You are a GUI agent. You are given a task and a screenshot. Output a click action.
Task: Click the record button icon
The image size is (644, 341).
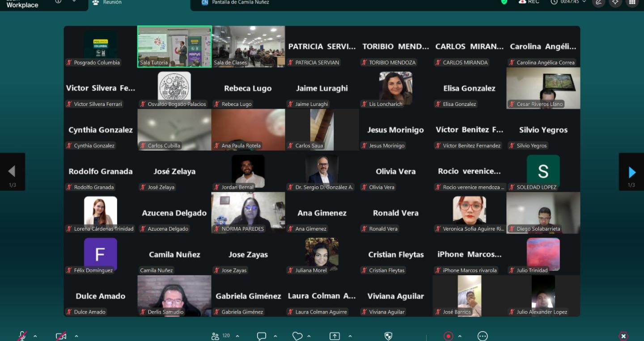[x=448, y=336]
